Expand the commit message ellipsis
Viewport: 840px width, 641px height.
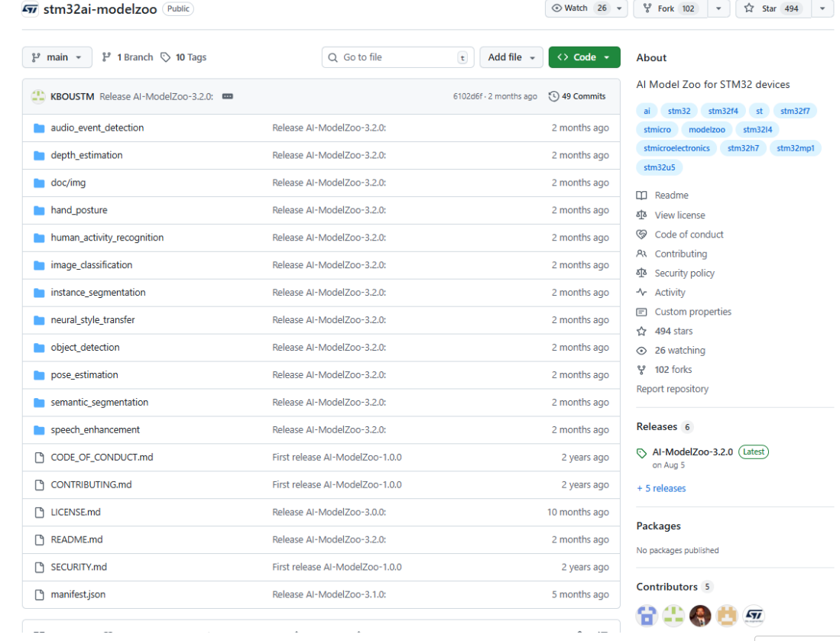227,96
